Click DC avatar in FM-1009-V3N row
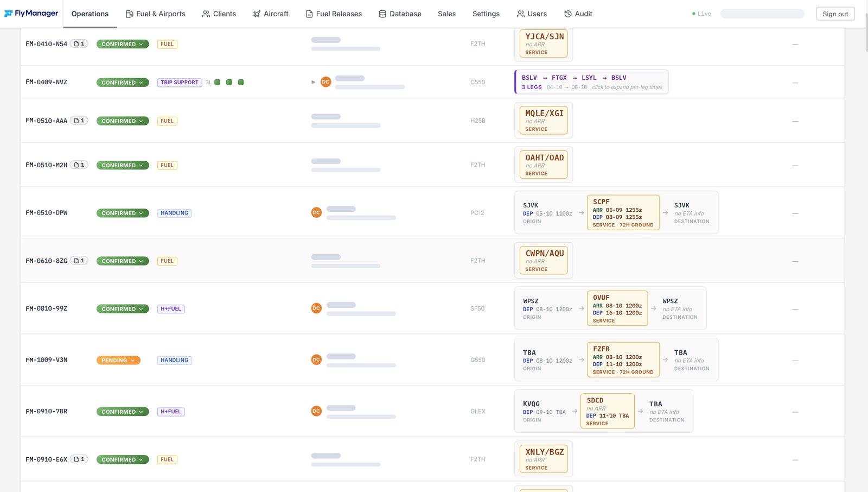Image resolution: width=868 pixels, height=492 pixels. pyautogui.click(x=316, y=359)
